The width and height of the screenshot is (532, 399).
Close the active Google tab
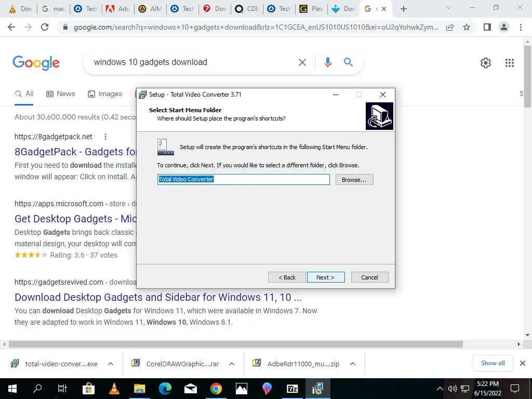pyautogui.click(x=384, y=9)
